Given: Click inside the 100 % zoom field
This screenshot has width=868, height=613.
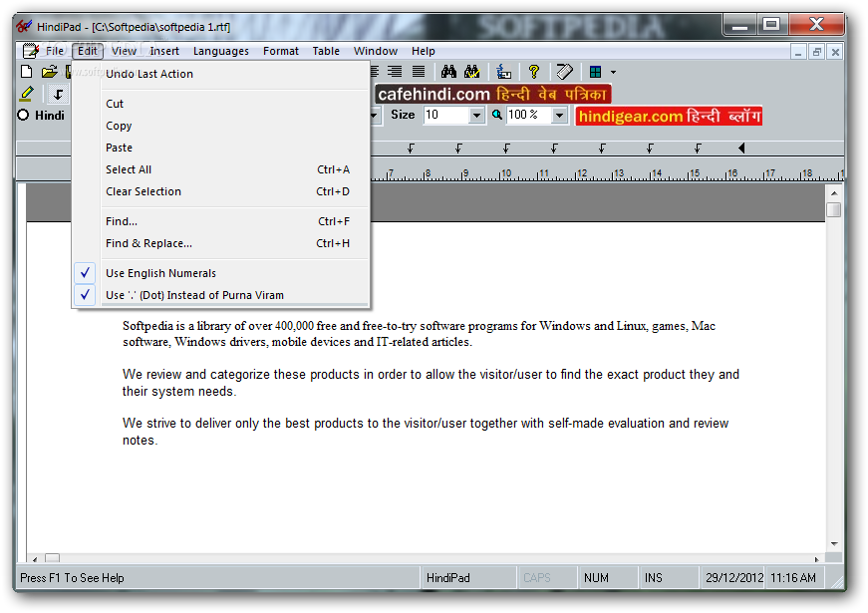Looking at the screenshot, I should click(529, 116).
